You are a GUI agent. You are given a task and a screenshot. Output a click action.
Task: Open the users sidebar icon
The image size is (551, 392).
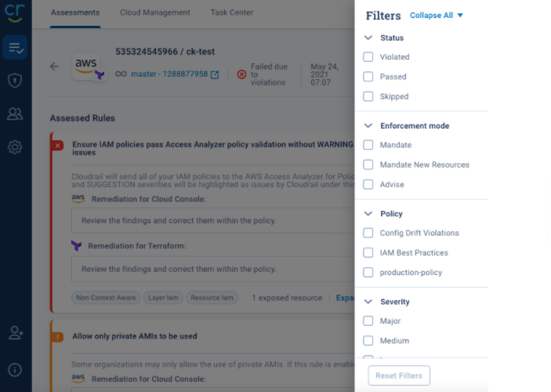pyautogui.click(x=15, y=114)
